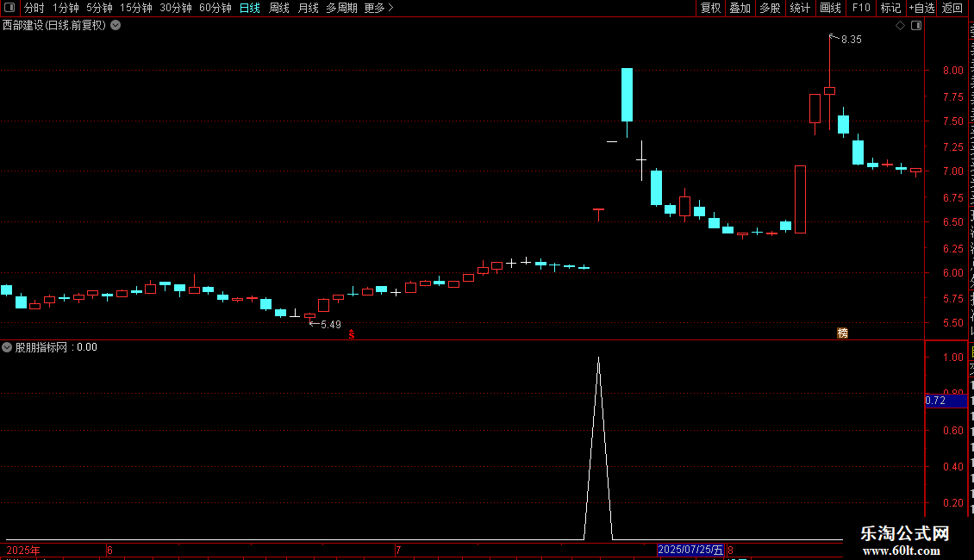The width and height of the screenshot is (974, 560).
Task: Select the 5分钟 period tab
Action: 99,8
